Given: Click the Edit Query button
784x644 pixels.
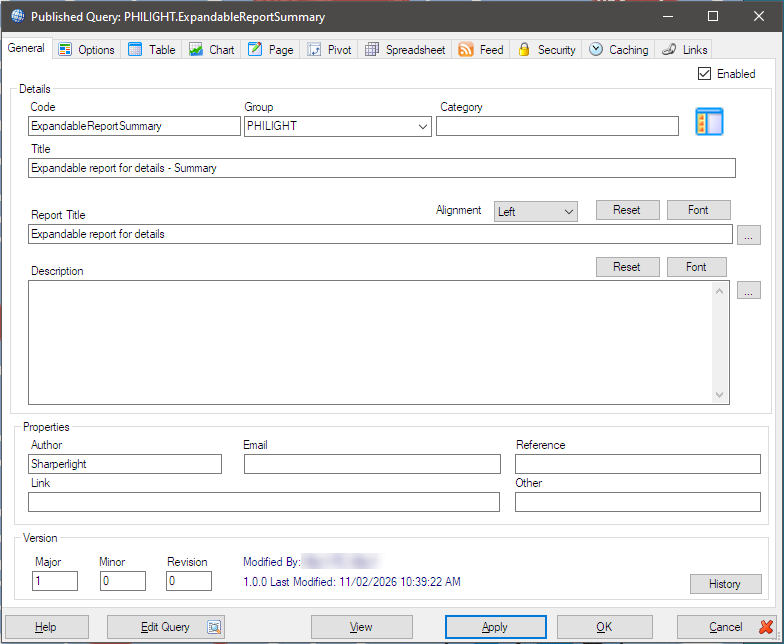Looking at the screenshot, I should tap(166, 627).
